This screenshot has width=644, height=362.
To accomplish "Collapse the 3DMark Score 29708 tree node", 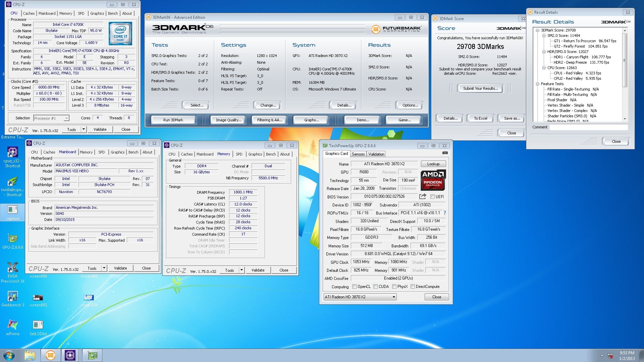I will 537,30.
